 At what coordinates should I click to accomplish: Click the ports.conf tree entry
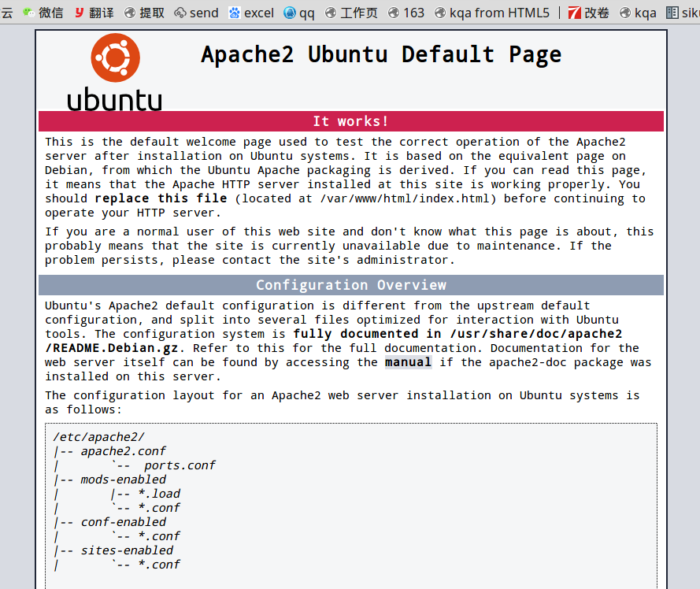coord(180,465)
